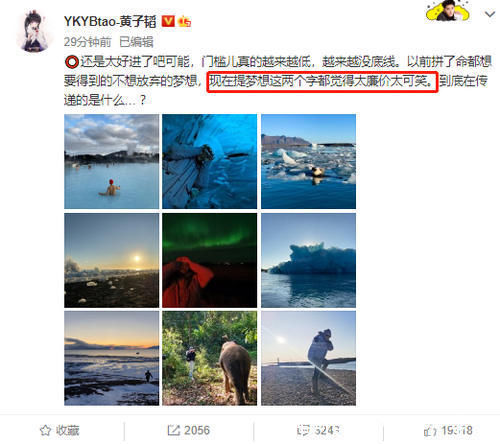Click the red circle icon starting post
500x444 pixels.
pos(72,62)
